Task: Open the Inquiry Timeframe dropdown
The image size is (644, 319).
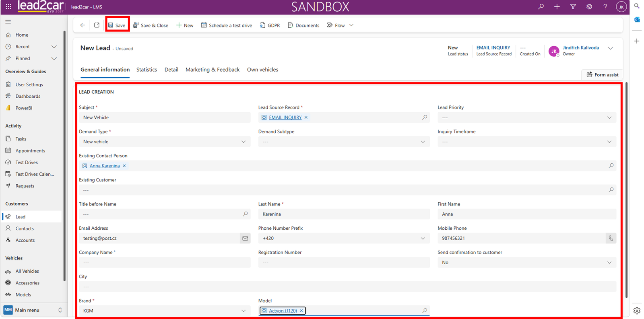Action: 527,142
